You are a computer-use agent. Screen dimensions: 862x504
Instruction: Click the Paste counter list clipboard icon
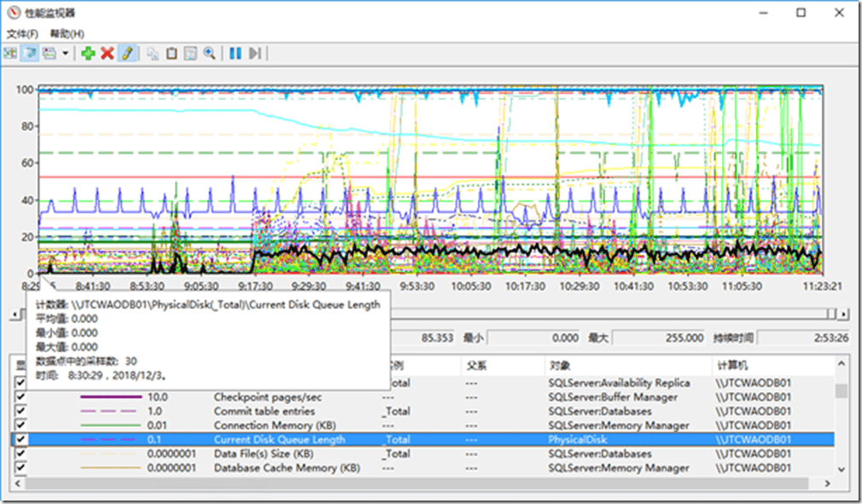tap(172, 54)
